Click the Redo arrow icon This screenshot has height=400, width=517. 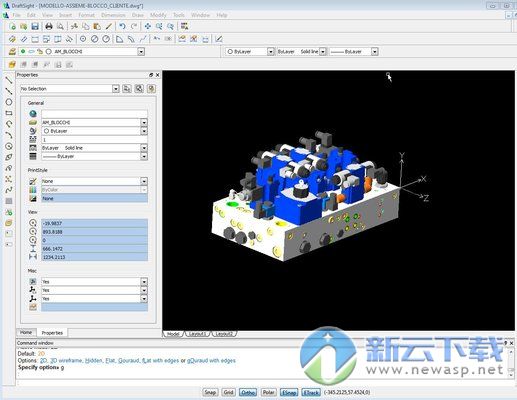pyautogui.click(x=134, y=26)
